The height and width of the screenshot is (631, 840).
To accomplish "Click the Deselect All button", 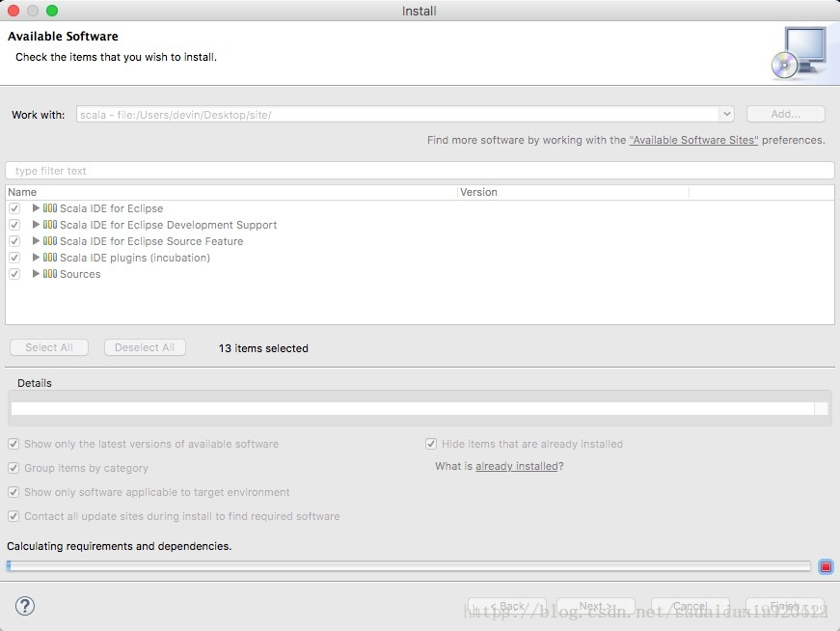I will point(145,347).
